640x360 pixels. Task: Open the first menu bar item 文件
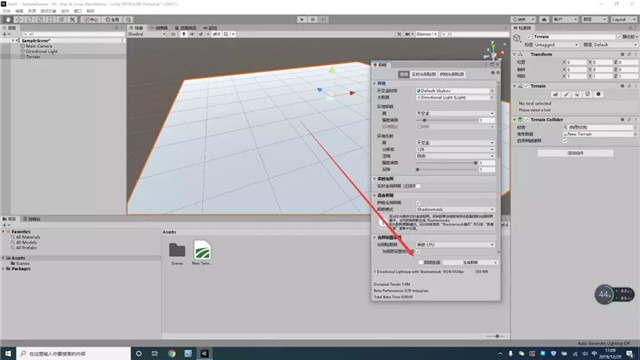pyautogui.click(x=7, y=11)
